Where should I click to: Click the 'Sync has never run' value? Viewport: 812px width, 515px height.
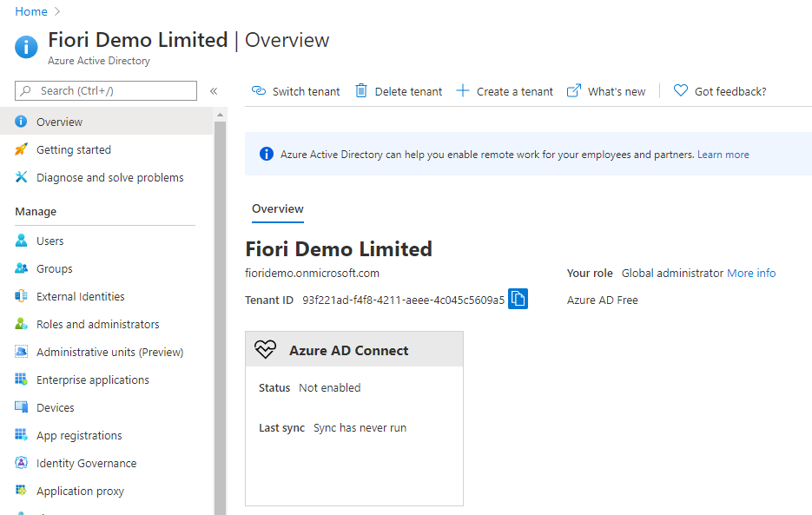tap(360, 427)
